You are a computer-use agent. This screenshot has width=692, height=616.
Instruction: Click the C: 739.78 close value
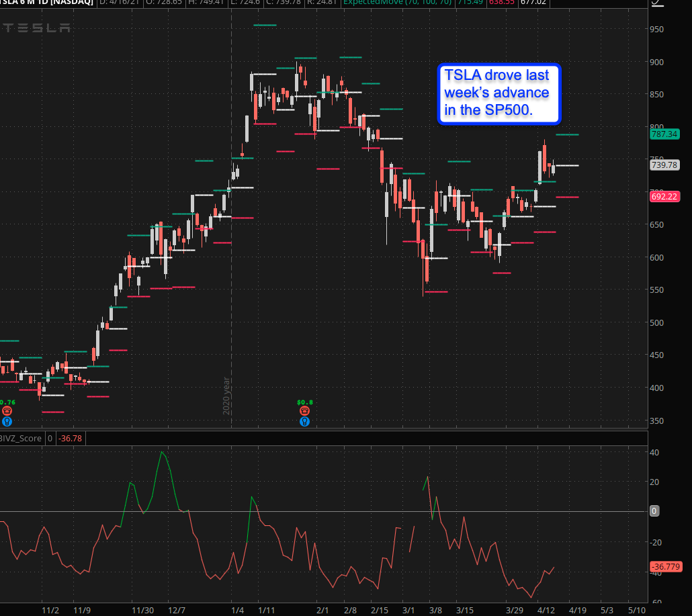pos(284,3)
